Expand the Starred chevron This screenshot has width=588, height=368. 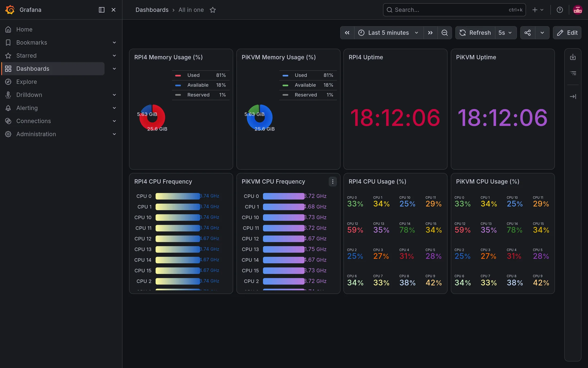tap(114, 56)
